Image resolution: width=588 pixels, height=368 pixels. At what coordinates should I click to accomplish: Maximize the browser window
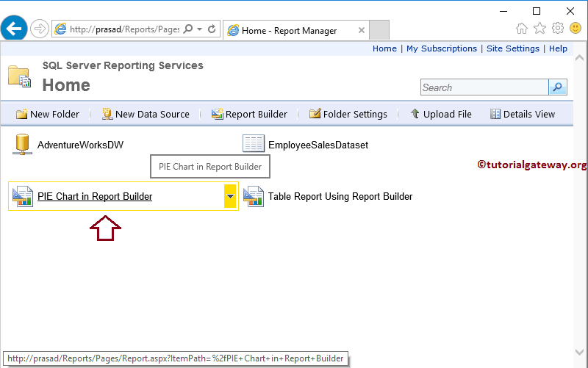point(537,11)
